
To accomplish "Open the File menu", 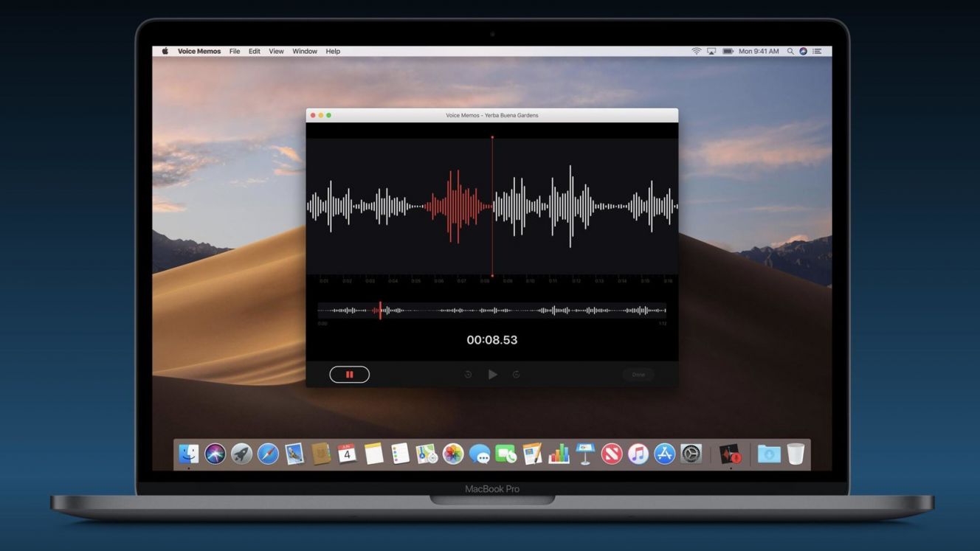I will click(x=235, y=51).
